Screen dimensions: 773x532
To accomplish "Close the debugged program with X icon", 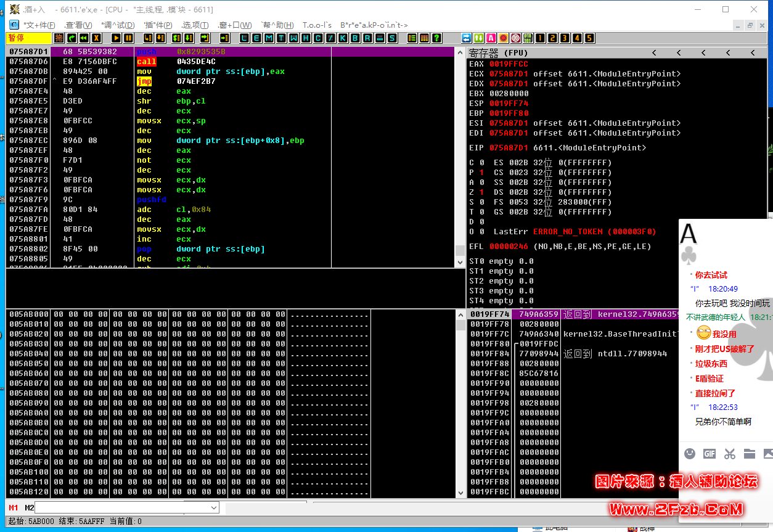I will coord(96,38).
